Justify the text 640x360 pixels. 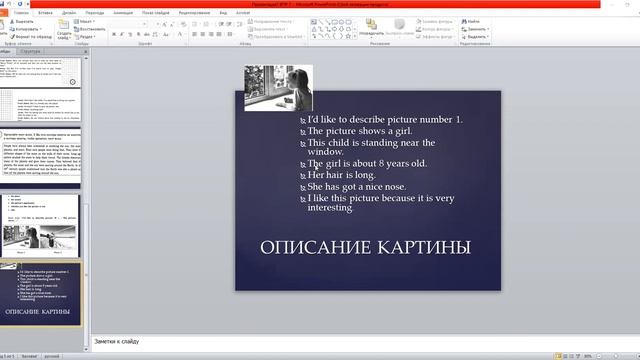(x=219, y=35)
